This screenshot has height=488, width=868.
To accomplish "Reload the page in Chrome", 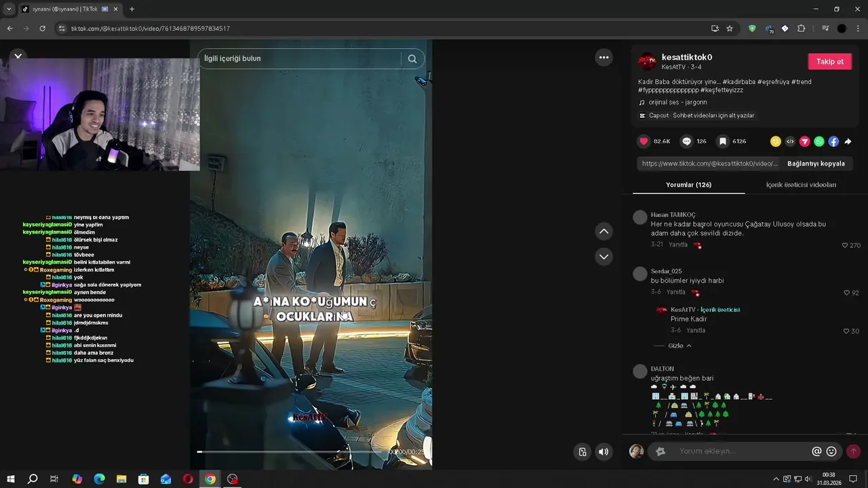I will (42, 28).
